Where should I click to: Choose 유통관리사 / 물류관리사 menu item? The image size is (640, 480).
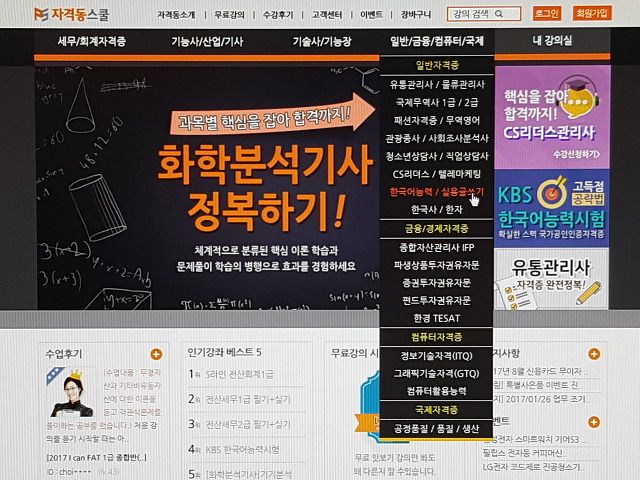437,84
